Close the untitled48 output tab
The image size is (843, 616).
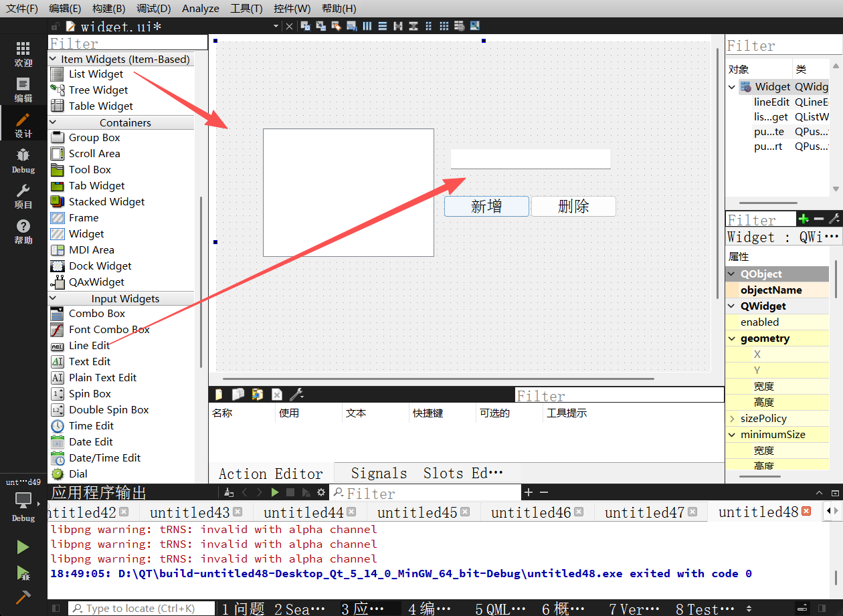click(x=806, y=512)
